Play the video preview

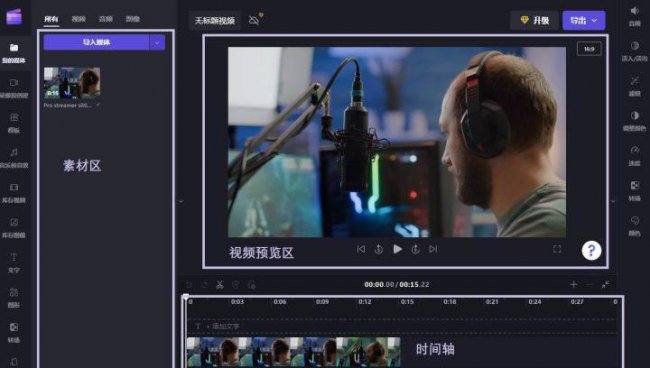click(397, 249)
